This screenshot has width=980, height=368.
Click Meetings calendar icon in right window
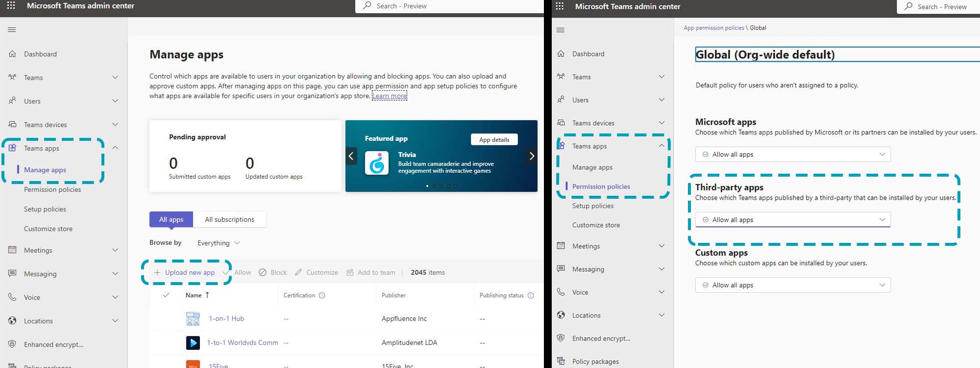coord(561,246)
